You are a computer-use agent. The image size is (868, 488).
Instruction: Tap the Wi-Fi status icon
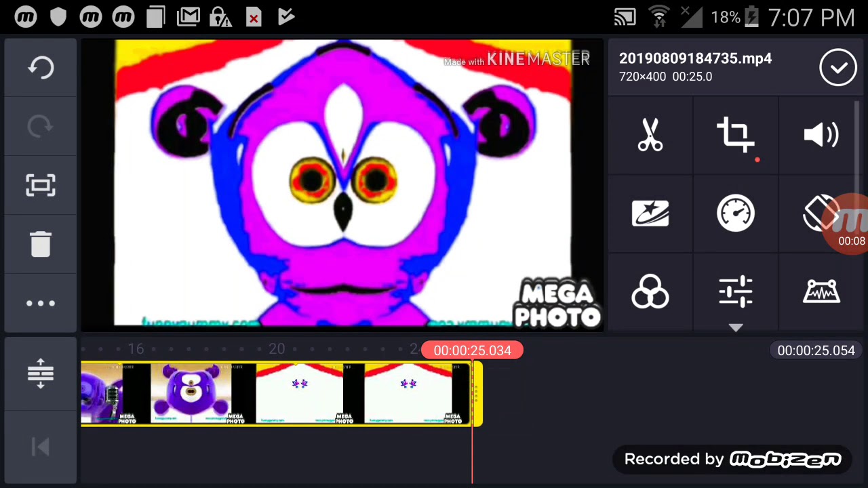tap(658, 17)
